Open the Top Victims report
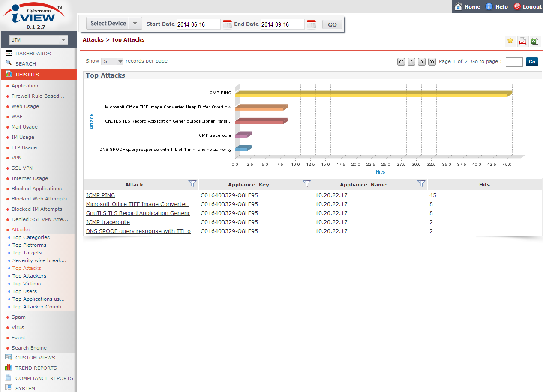 tap(27, 284)
